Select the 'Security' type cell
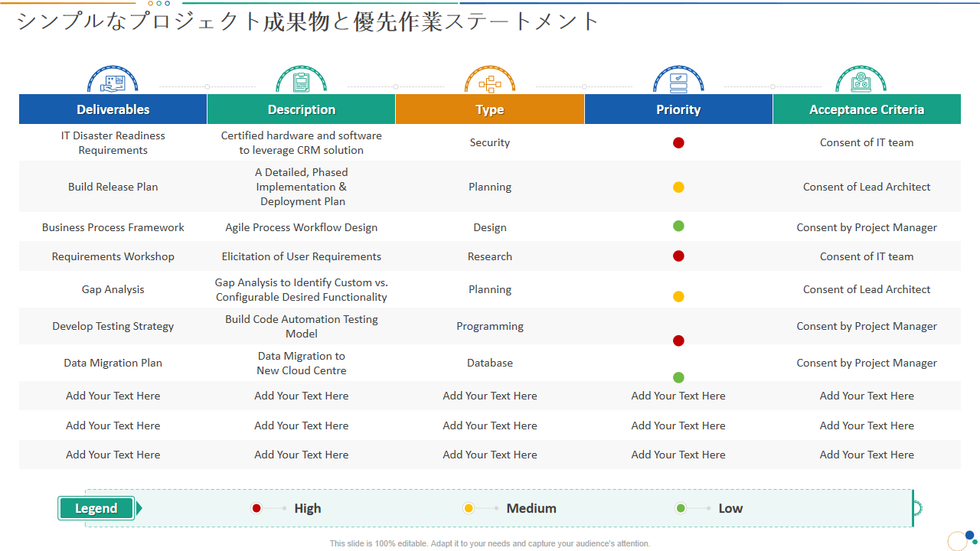 490,142
